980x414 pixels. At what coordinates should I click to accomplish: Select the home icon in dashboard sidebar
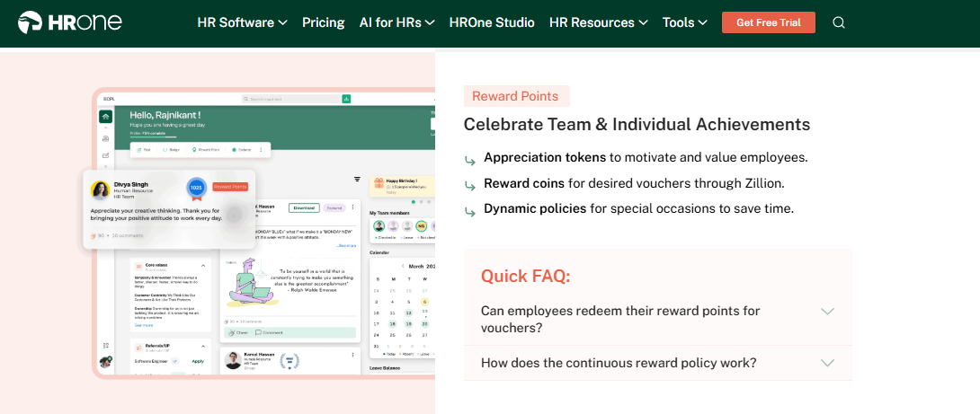pyautogui.click(x=105, y=116)
